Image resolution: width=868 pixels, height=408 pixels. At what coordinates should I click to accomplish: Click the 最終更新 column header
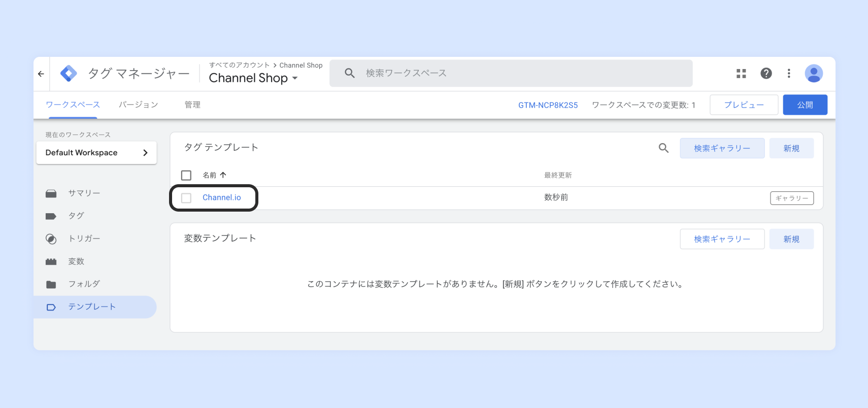(x=558, y=175)
